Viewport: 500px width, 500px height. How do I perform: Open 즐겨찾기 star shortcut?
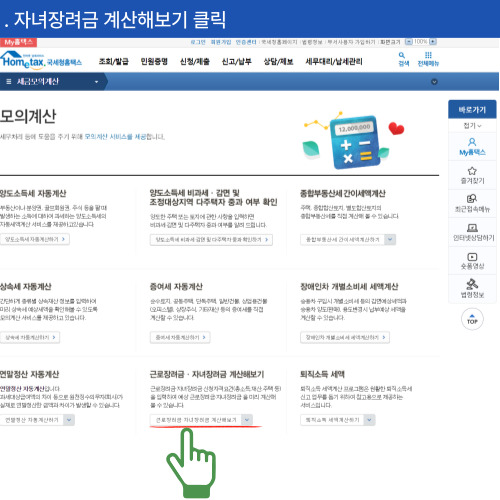(472, 176)
